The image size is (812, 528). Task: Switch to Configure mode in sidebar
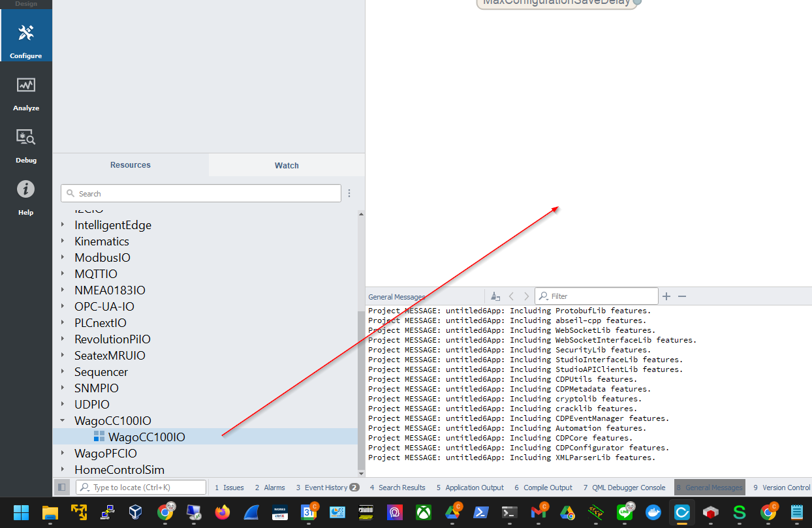26,37
